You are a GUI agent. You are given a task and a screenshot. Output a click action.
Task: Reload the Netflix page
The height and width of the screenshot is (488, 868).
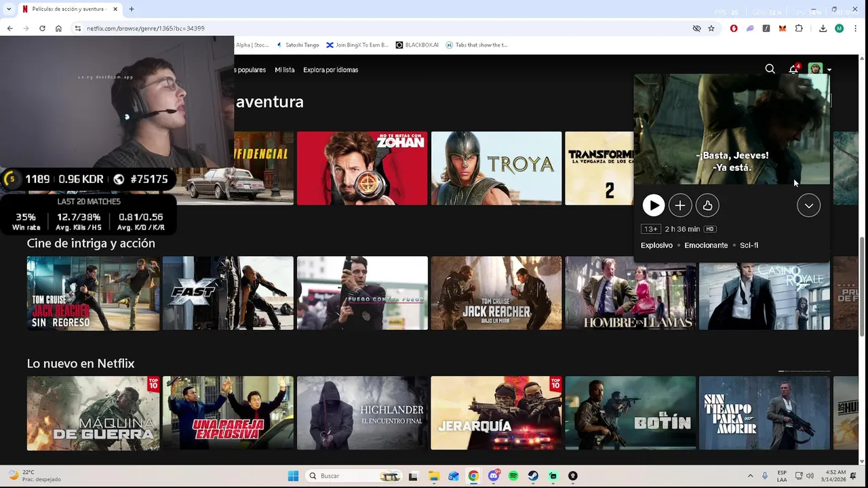tap(42, 28)
